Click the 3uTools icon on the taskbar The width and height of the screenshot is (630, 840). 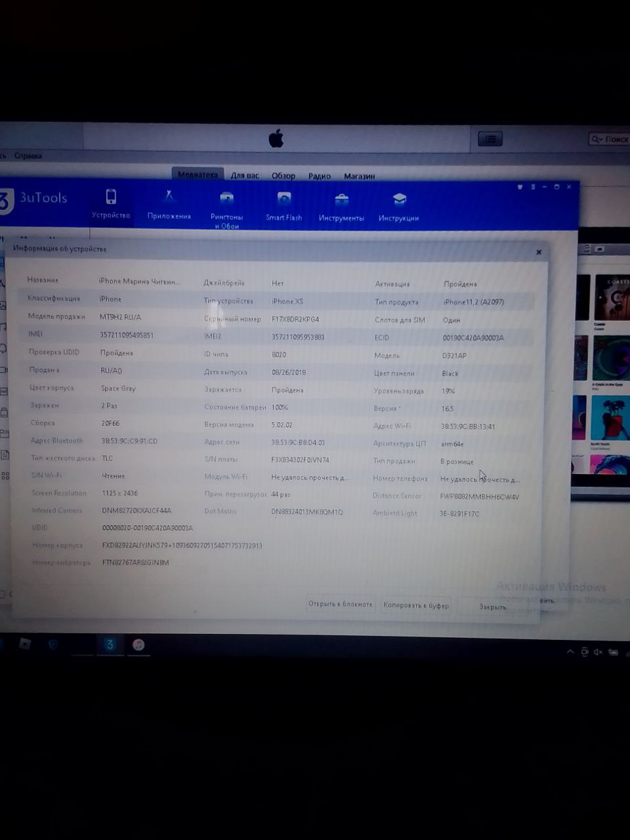pos(110,644)
